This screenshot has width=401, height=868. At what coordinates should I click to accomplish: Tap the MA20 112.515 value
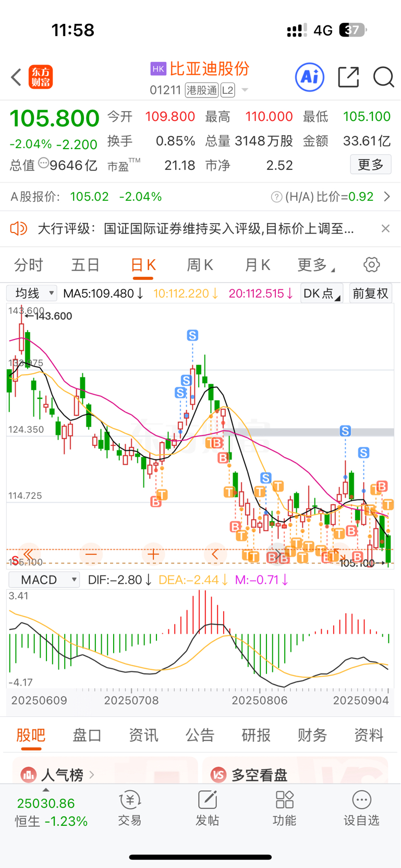(x=261, y=294)
